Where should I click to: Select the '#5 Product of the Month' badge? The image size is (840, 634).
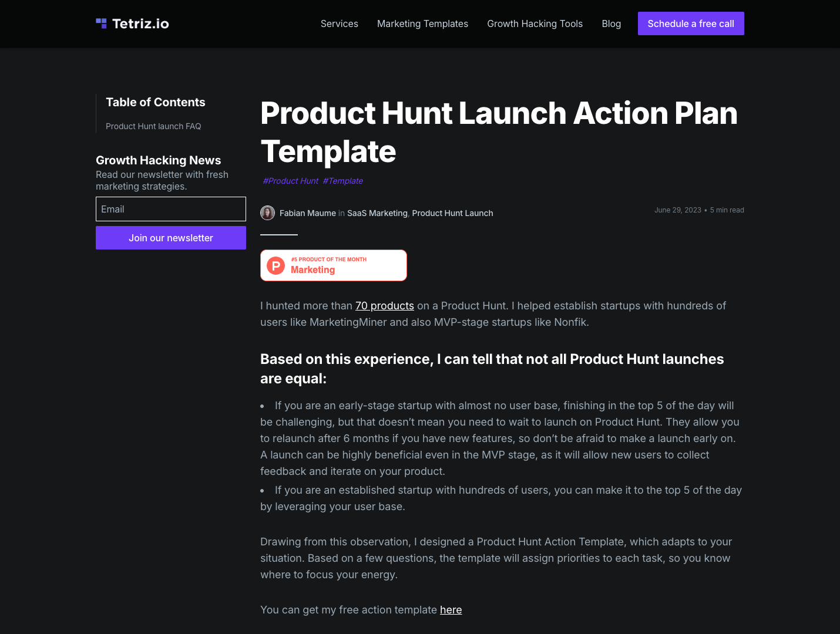333,265
